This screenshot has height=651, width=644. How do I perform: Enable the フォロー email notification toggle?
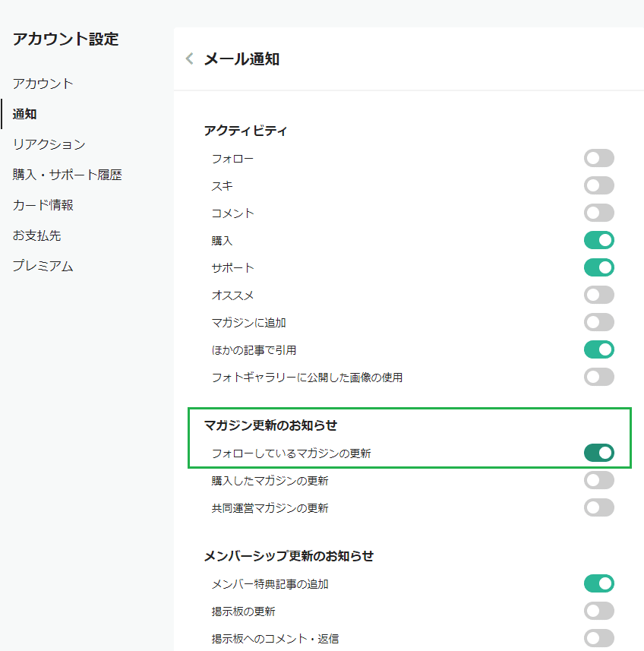tap(598, 159)
